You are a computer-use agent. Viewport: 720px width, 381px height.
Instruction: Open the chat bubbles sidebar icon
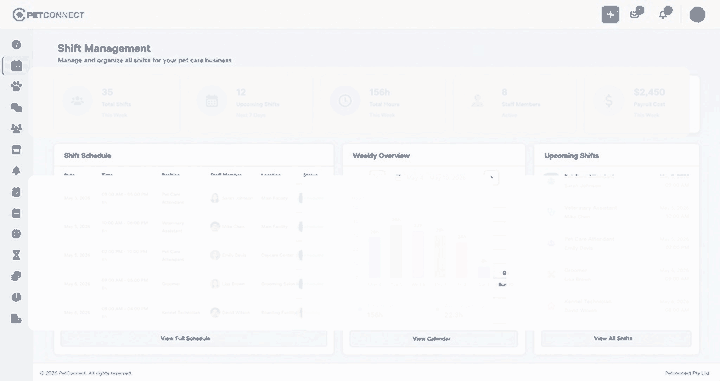point(17,107)
